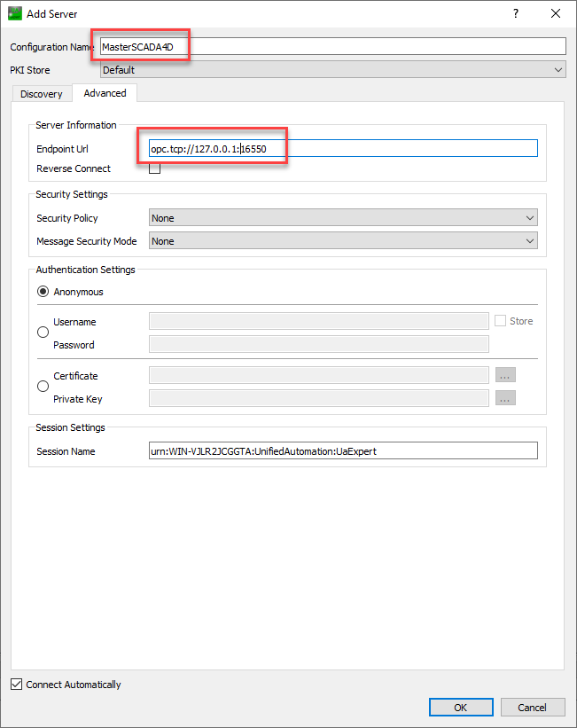Viewport: 577px width, 728px height.
Task: Enable the Reverse Connect checkbox
Action: (x=155, y=168)
